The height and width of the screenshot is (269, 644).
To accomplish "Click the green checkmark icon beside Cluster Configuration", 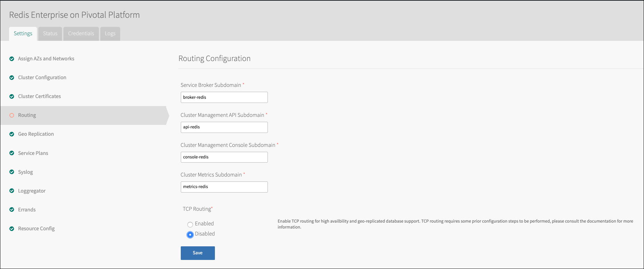I will [x=12, y=78].
